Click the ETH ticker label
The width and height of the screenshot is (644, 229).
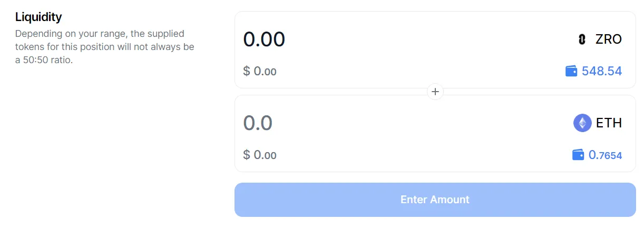pyautogui.click(x=609, y=123)
